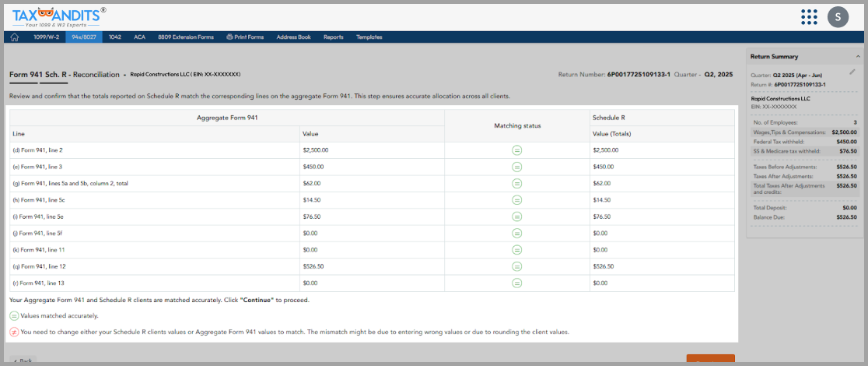The height and width of the screenshot is (366, 868).
Task: Collapse the Return Summary panel
Action: [858, 56]
